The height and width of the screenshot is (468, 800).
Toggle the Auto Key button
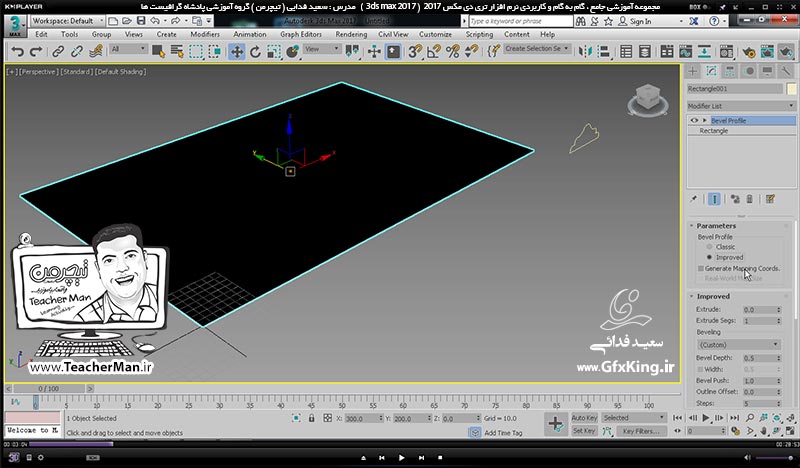pyautogui.click(x=584, y=418)
